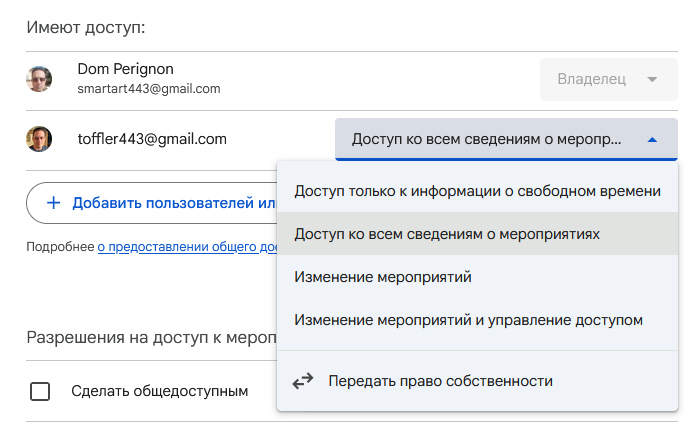
Task: Click the up arrow on the open permissions dropdown
Action: tap(652, 140)
